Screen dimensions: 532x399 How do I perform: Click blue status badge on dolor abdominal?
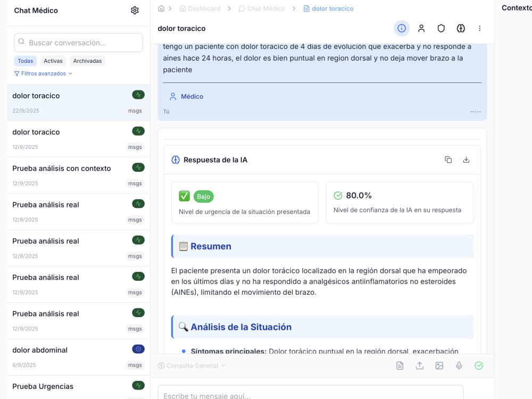(138, 349)
